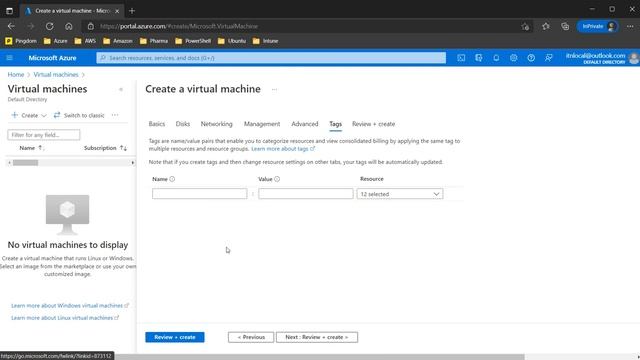Image resolution: width=640 pixels, height=360 pixels.
Task: Go to Home in the breadcrumb
Action: (16, 74)
